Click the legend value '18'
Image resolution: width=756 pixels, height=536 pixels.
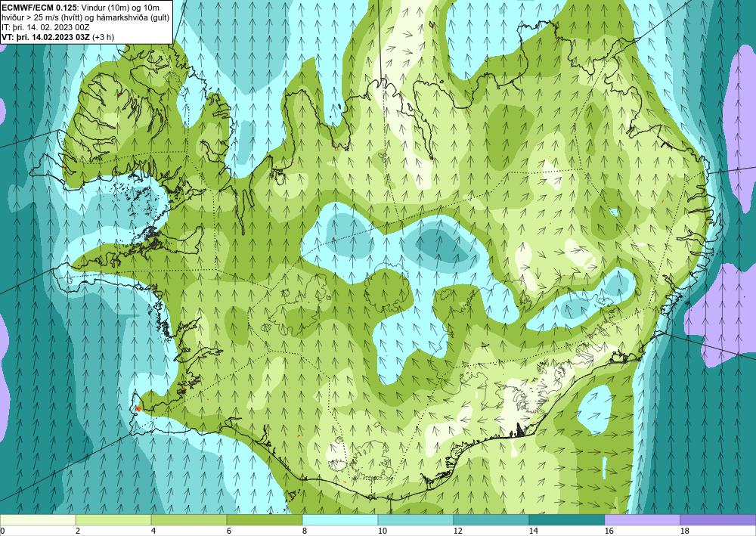(685, 531)
